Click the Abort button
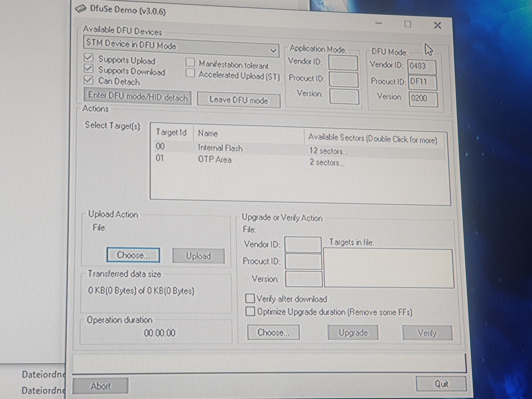Image resolution: width=532 pixels, height=399 pixels. pos(100,386)
